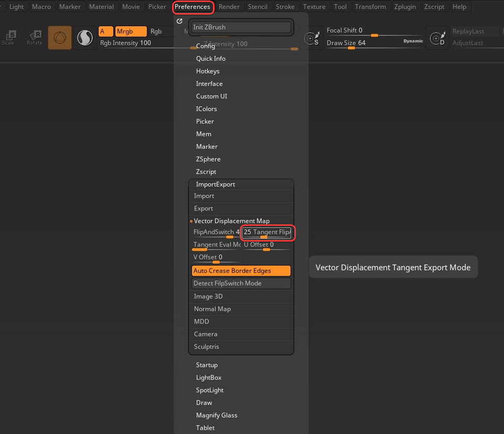Image resolution: width=504 pixels, height=434 pixels.
Task: Expand the LightBox section
Action: [x=209, y=377]
